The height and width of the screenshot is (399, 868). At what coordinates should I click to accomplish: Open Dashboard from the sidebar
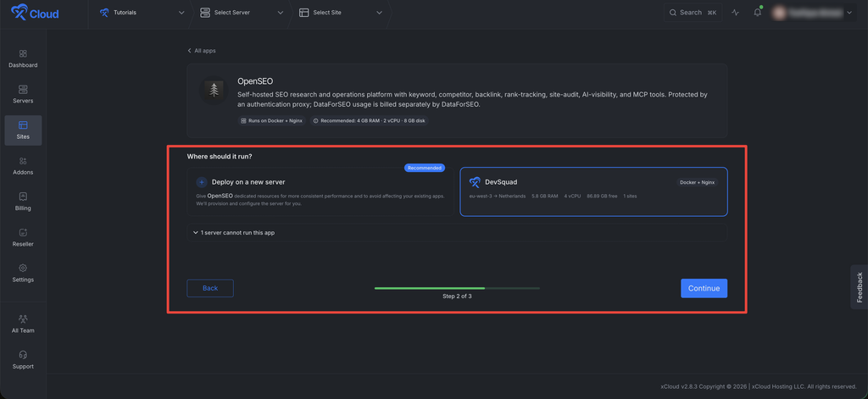(23, 58)
